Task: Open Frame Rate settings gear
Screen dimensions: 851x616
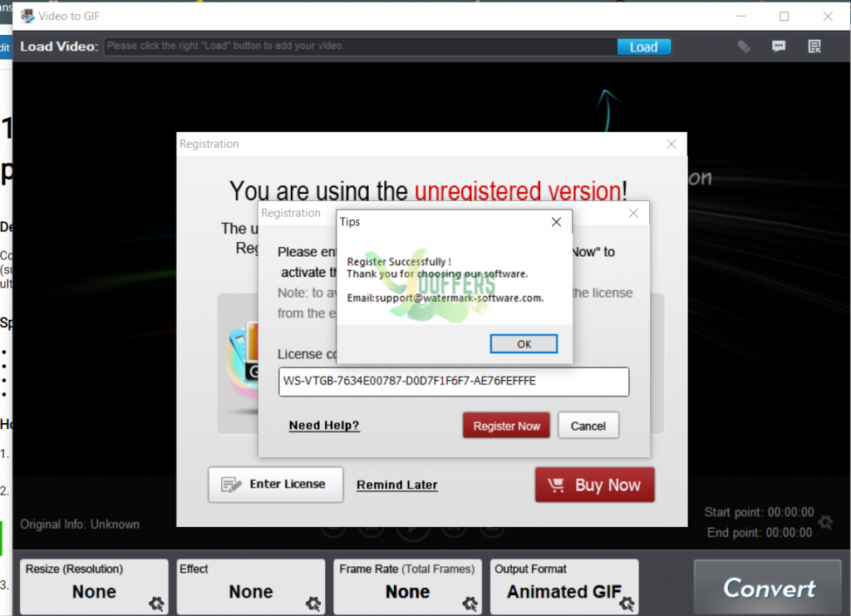Action: tap(470, 603)
